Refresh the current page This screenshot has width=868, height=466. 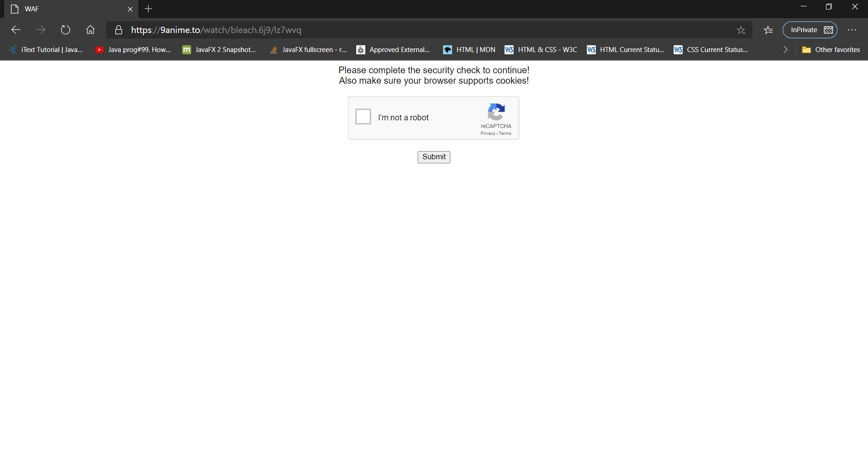(66, 30)
